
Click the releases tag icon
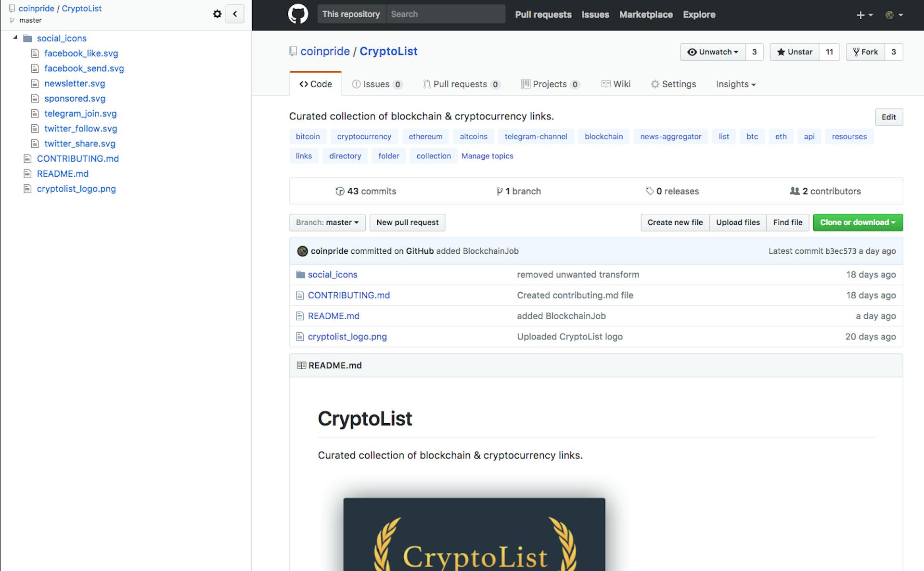tap(650, 191)
